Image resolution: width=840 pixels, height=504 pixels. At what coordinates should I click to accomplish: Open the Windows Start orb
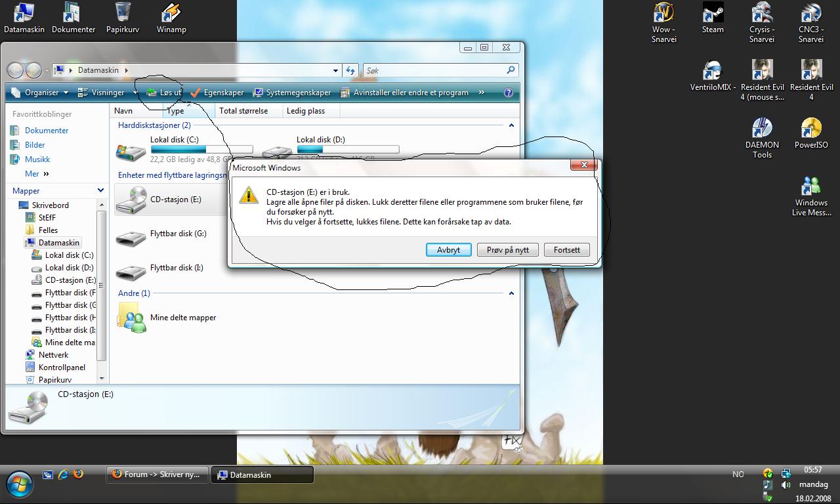[20, 484]
